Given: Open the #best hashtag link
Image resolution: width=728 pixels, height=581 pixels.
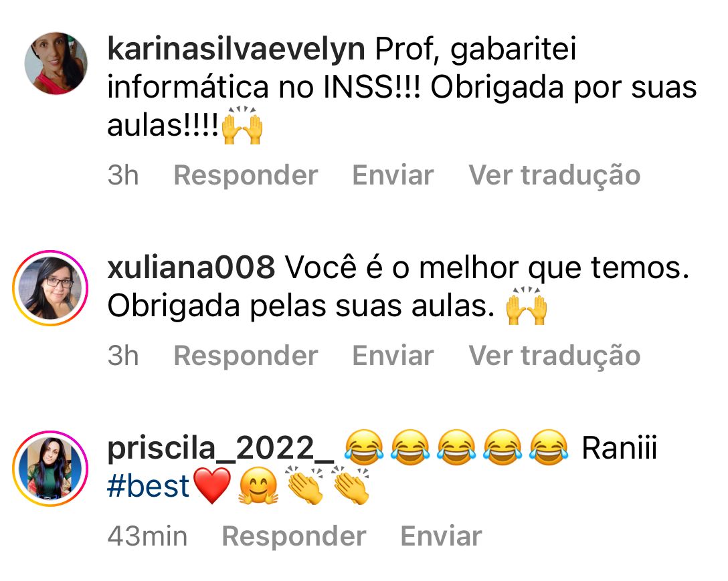Looking at the screenshot, I should pos(148,486).
